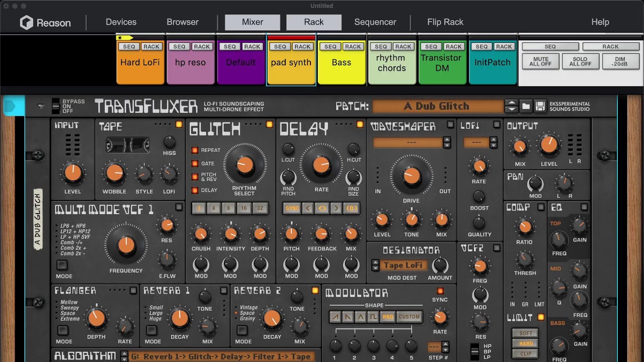Enable the delay parentheses mode button
The image size is (644, 362).
tap(351, 208)
